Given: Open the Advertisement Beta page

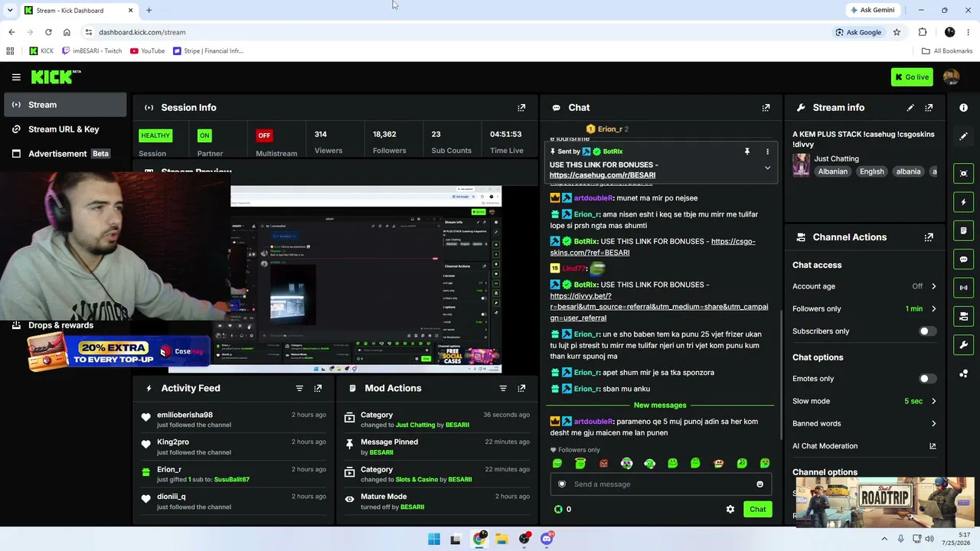Looking at the screenshot, I should click(x=64, y=154).
